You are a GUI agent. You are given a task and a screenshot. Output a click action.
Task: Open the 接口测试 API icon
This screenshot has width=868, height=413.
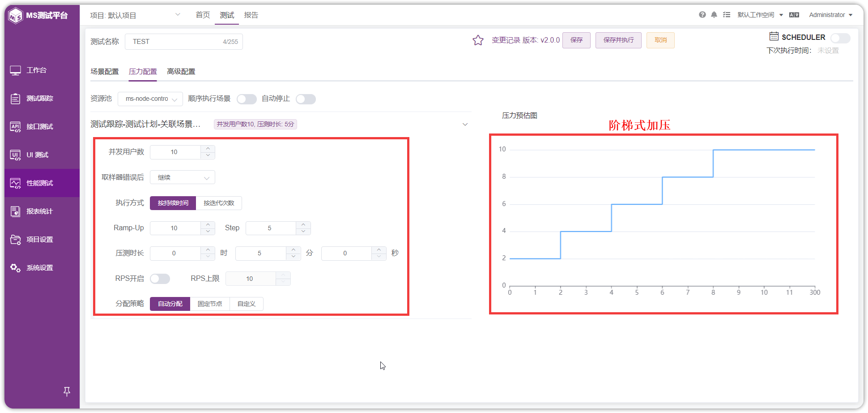(15, 127)
